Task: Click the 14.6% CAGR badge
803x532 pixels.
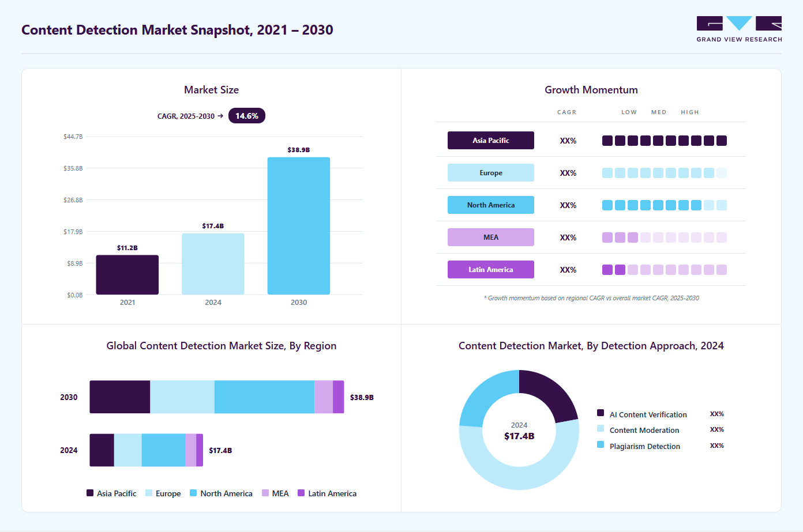Action: pyautogui.click(x=247, y=116)
